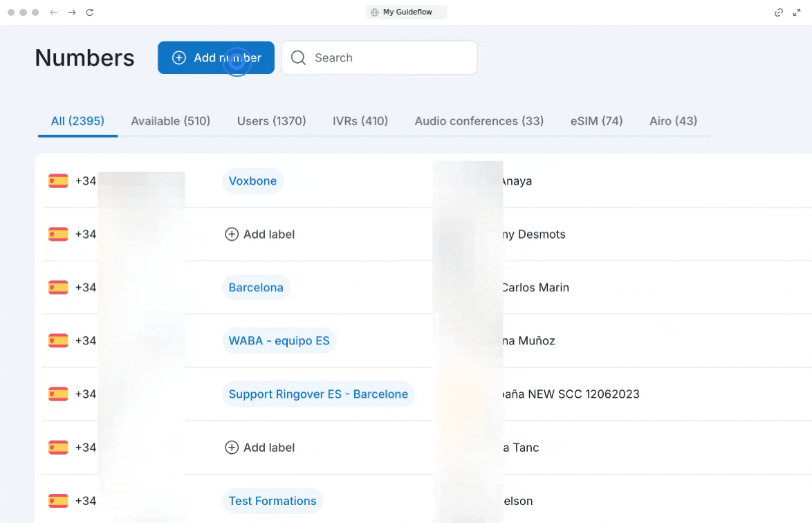Viewport: 812px width, 523px height.
Task: Switch to the Available (510) tab
Action: click(170, 121)
